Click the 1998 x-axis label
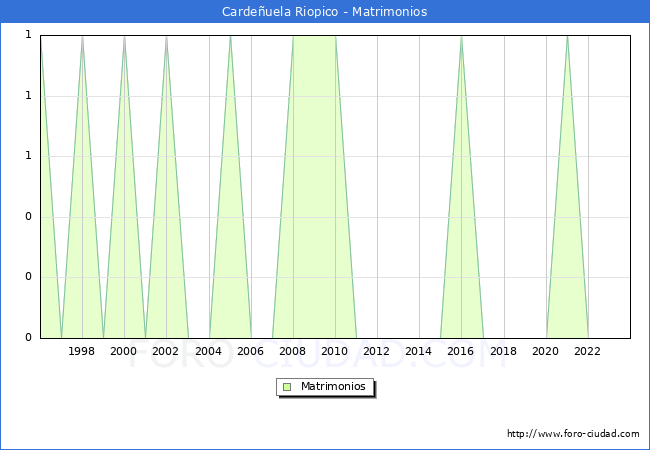The height and width of the screenshot is (450, 650). [81, 351]
